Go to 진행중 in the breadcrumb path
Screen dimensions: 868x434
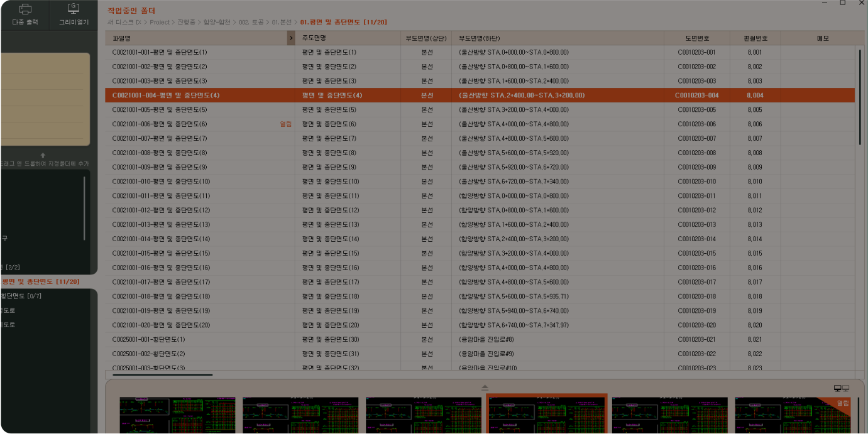click(x=187, y=22)
